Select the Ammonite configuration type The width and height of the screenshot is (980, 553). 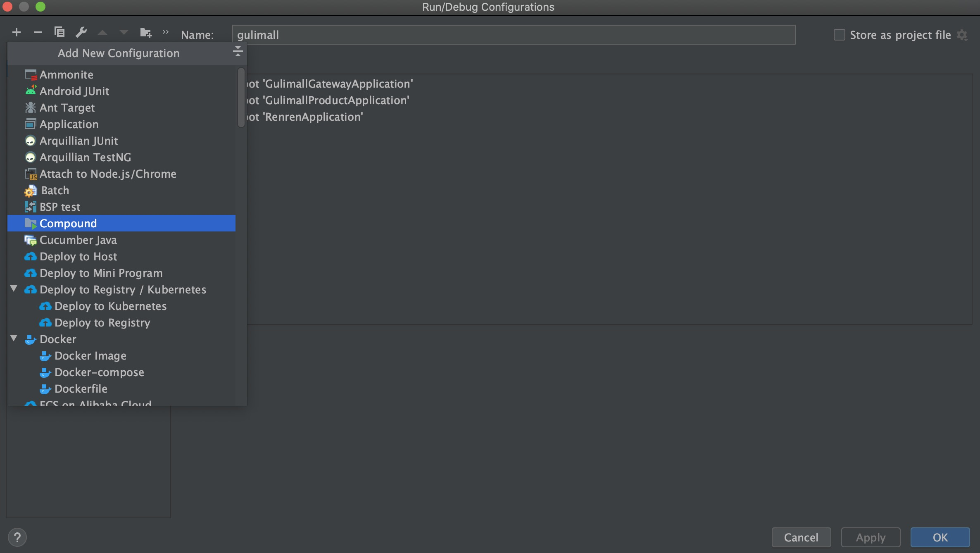pyautogui.click(x=66, y=74)
